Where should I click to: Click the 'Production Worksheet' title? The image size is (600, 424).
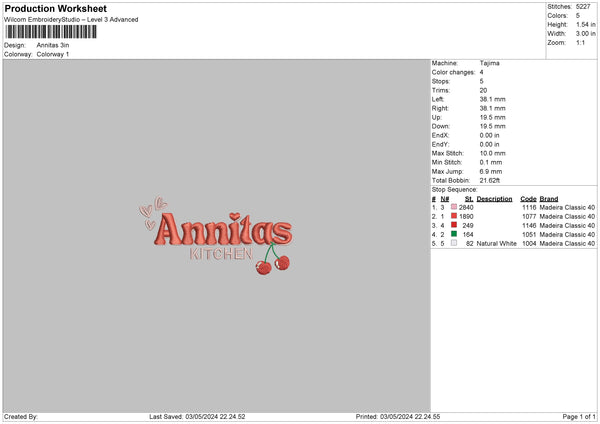pyautogui.click(x=55, y=8)
